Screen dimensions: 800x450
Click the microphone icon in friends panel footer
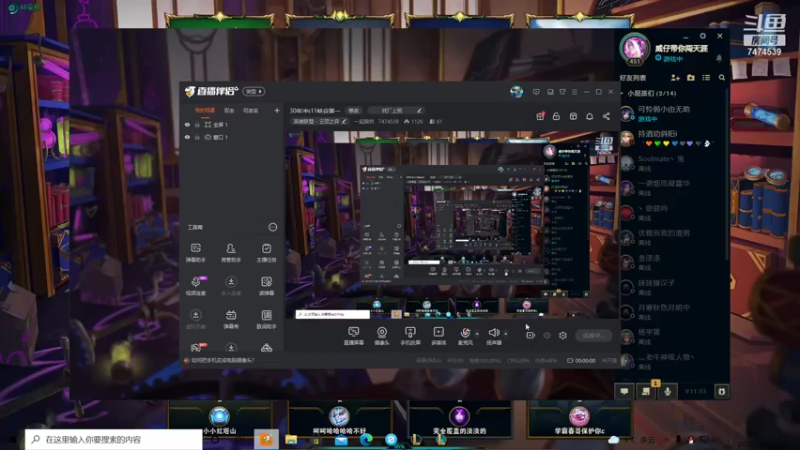pos(667,391)
